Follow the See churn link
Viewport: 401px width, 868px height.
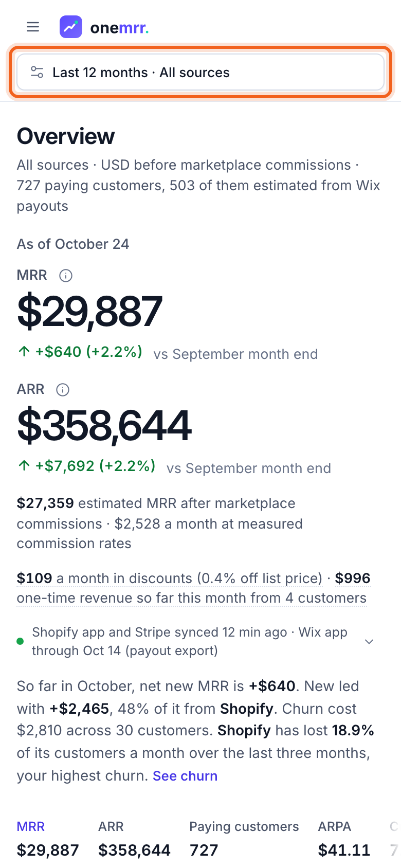(185, 775)
